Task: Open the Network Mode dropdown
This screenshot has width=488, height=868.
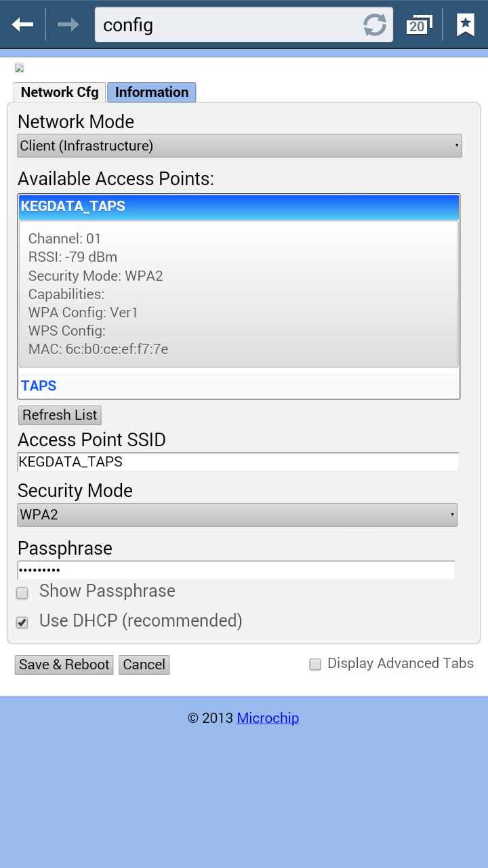Action: click(x=239, y=146)
